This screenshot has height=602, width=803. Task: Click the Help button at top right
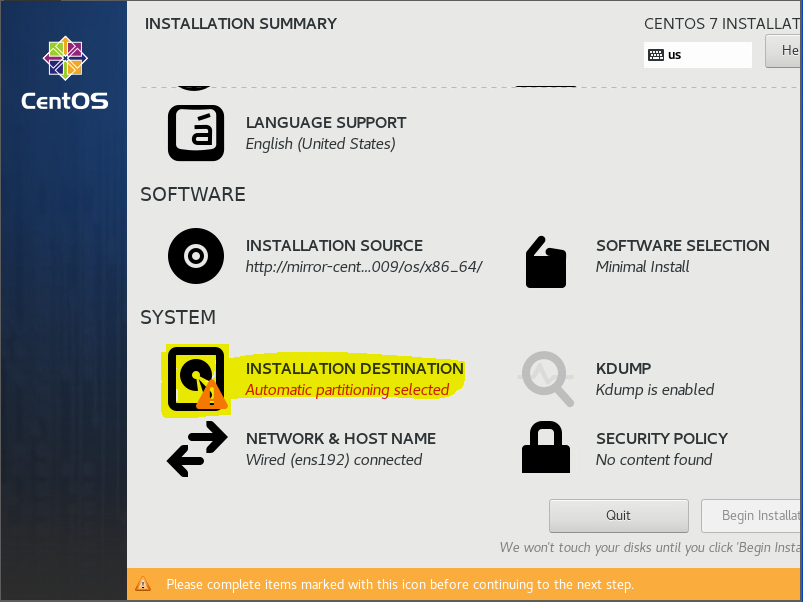(x=785, y=51)
